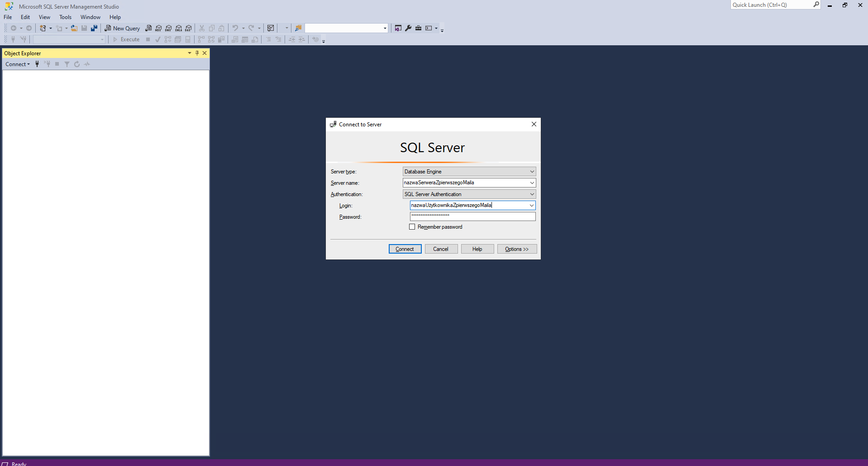Open the Authentication dropdown
Image resolution: width=868 pixels, height=466 pixels.
pos(469,194)
